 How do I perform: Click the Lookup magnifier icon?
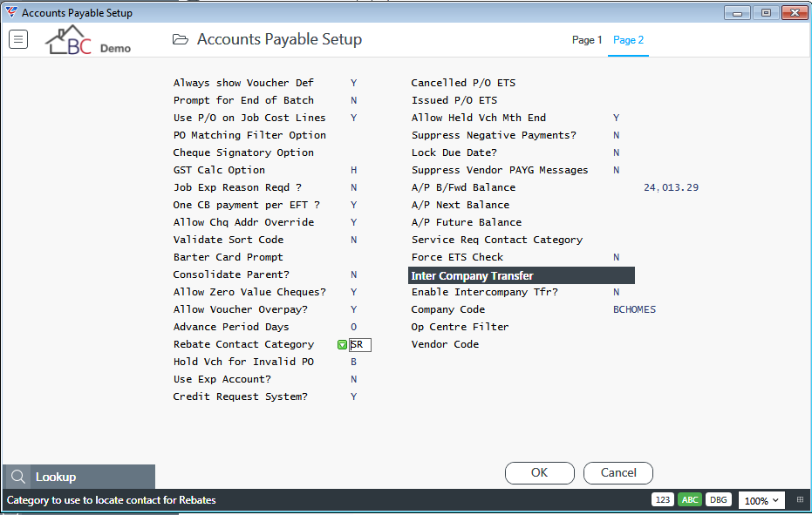coord(18,477)
